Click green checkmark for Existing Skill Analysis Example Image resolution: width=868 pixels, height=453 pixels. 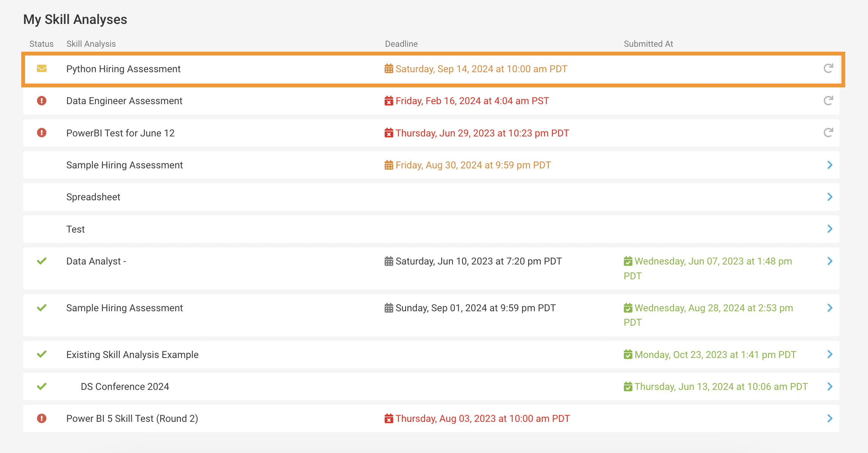point(42,354)
